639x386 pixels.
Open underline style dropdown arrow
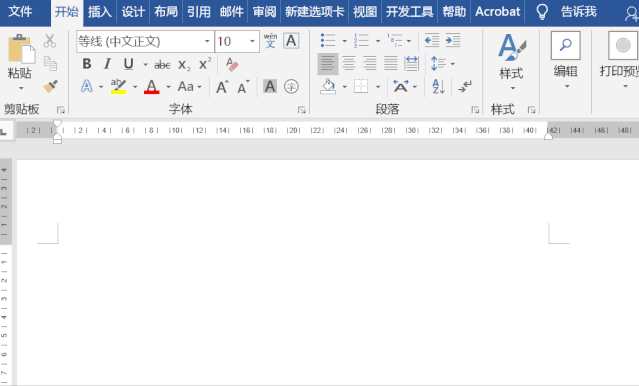[145, 64]
